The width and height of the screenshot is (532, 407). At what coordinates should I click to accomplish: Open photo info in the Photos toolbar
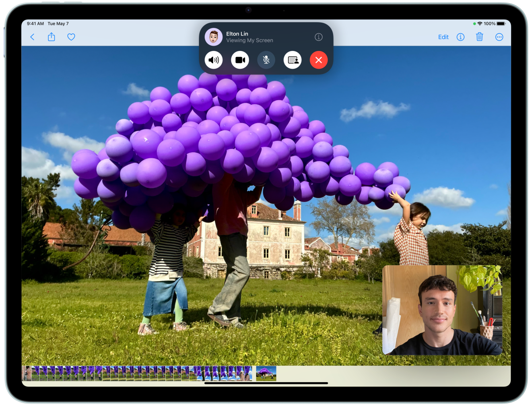coord(460,37)
